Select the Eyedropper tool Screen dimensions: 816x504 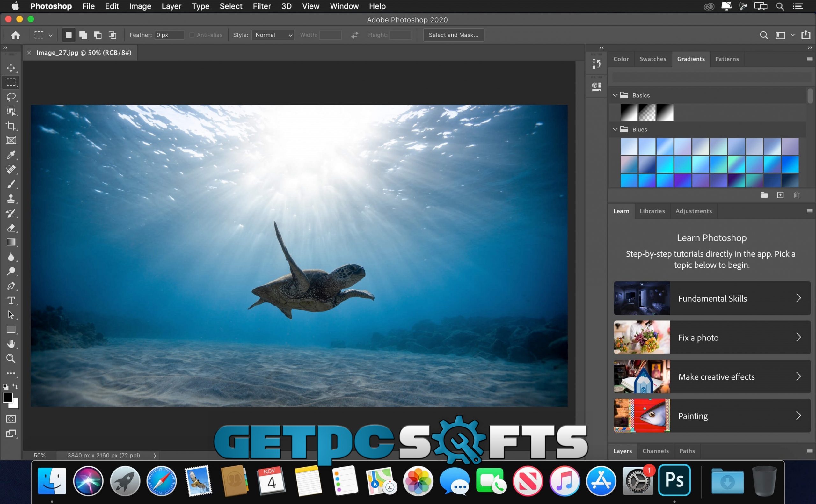pyautogui.click(x=11, y=155)
